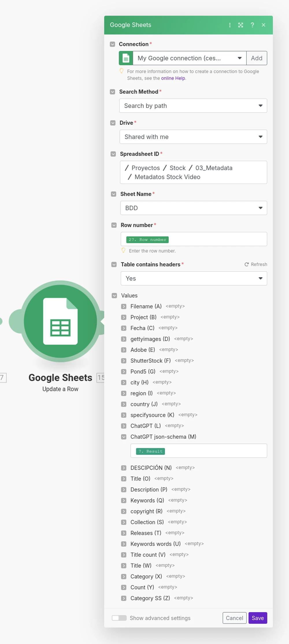Image resolution: width=289 pixels, height=644 pixels.
Task: Open the three-dot module options menu
Action: click(x=230, y=25)
